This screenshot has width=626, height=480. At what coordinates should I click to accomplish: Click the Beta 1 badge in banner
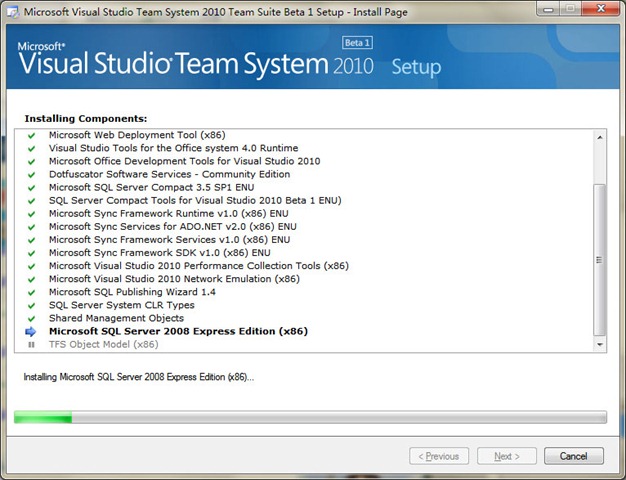[357, 43]
